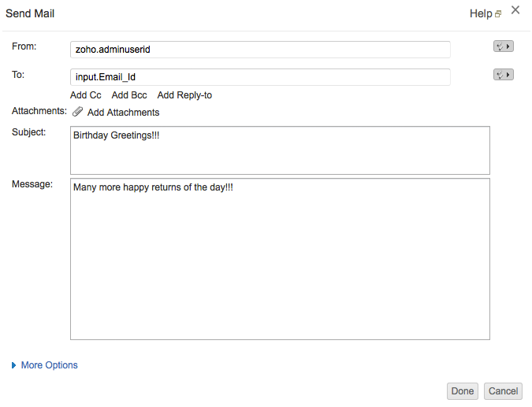This screenshot has height=407, width=532.
Task: Click the More Options link text
Action: (x=50, y=365)
